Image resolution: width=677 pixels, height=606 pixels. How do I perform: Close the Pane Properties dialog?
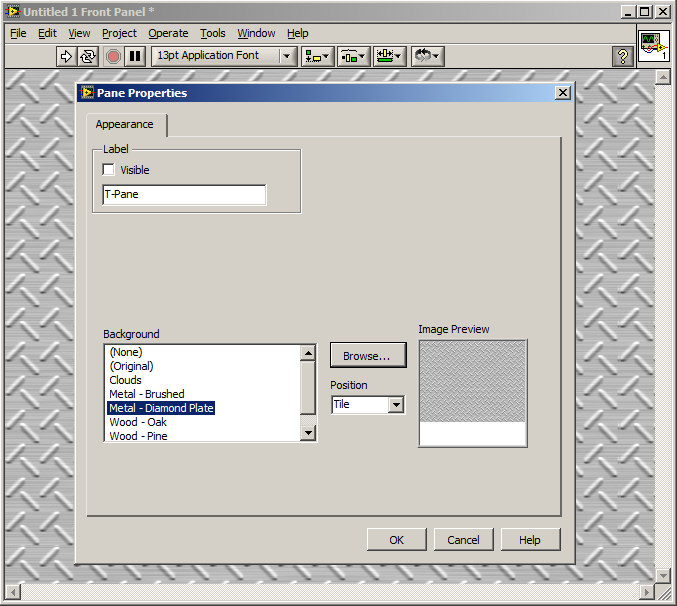563,93
